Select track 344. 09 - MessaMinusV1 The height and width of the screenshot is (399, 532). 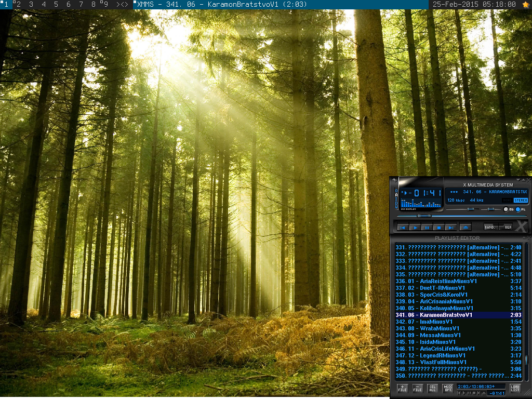point(458,335)
